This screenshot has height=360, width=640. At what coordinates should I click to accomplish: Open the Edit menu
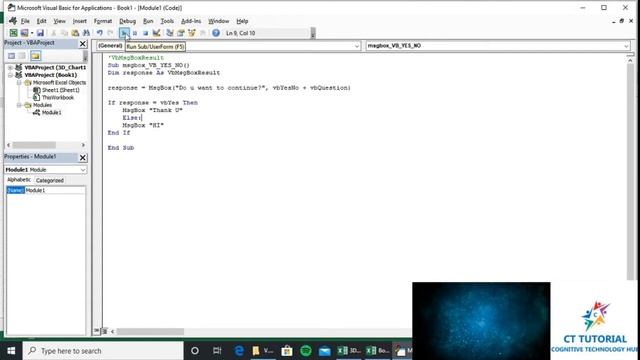tap(41, 21)
